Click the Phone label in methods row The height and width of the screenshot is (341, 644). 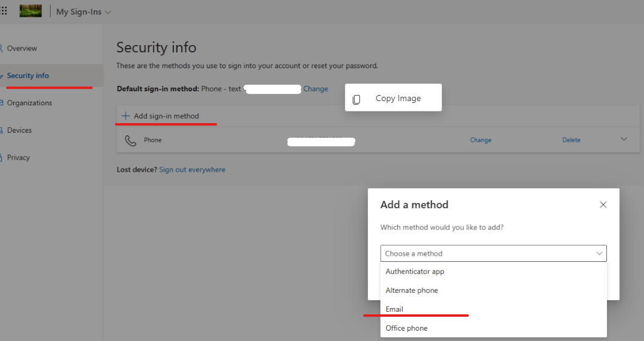click(153, 140)
